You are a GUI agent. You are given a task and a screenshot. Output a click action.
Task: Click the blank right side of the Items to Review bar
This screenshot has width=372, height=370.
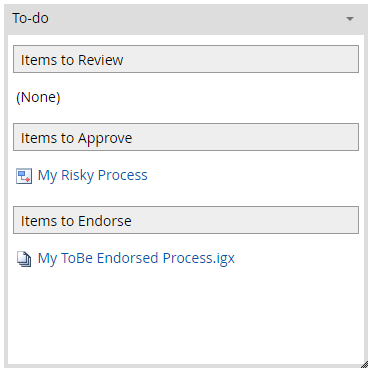[240, 59]
